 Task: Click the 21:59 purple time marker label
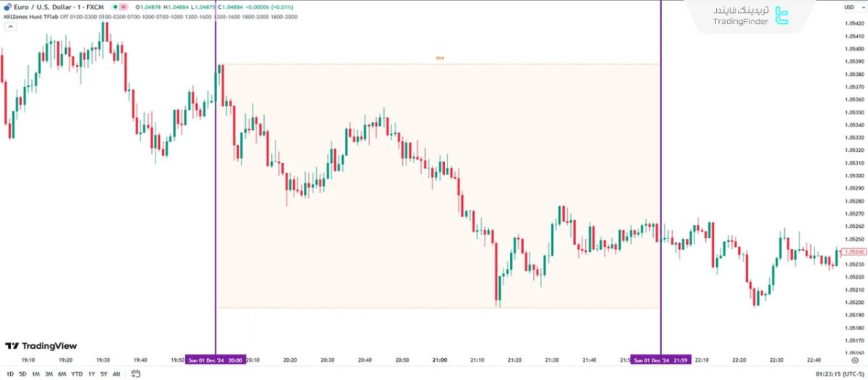(660, 360)
